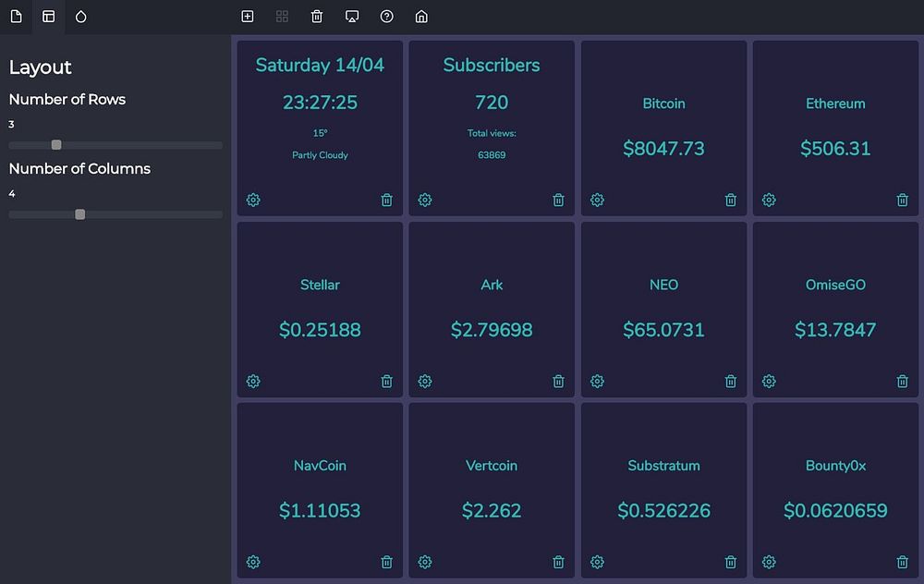The height and width of the screenshot is (584, 924).
Task: Click the grid view toolbar icon
Action: click(x=282, y=17)
